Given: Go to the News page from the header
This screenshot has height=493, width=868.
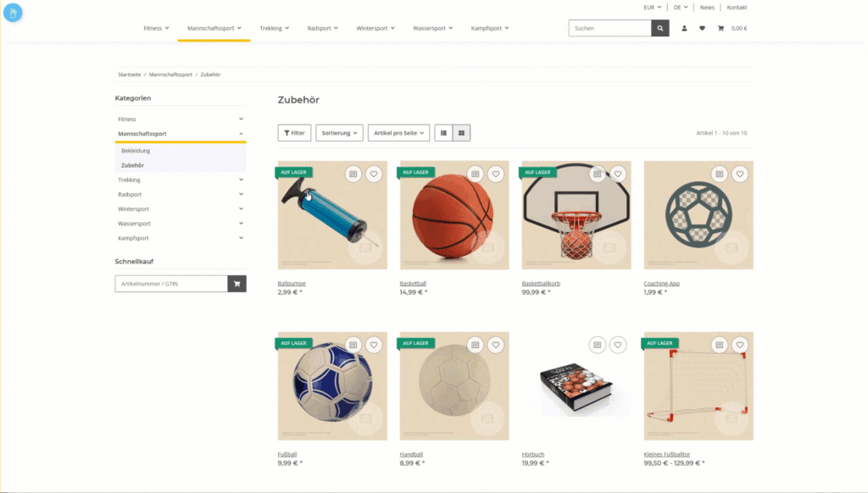Looking at the screenshot, I should 707,7.
